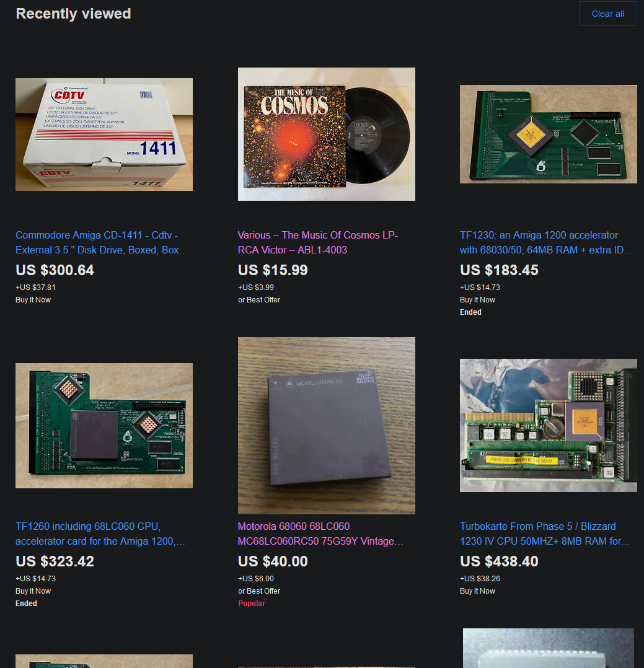Open the Blizzard 1230 IV Turbokarte image
Image resolution: width=644 pixels, height=668 pixels.
(548, 426)
